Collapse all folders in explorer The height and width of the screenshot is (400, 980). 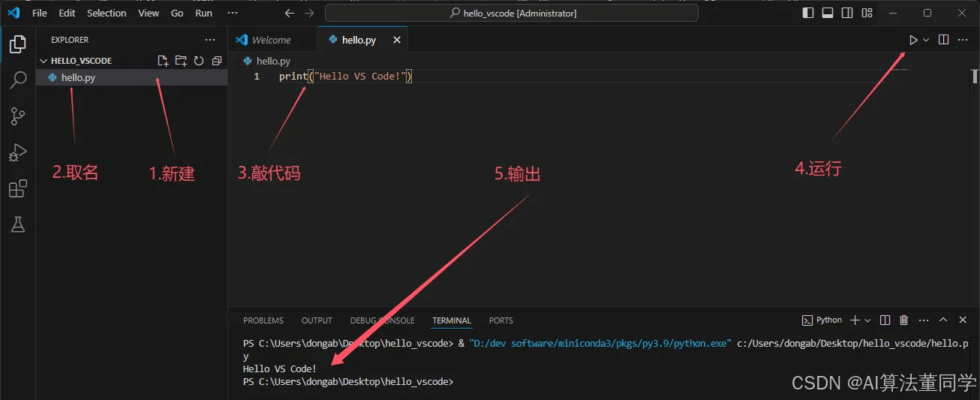tap(217, 61)
